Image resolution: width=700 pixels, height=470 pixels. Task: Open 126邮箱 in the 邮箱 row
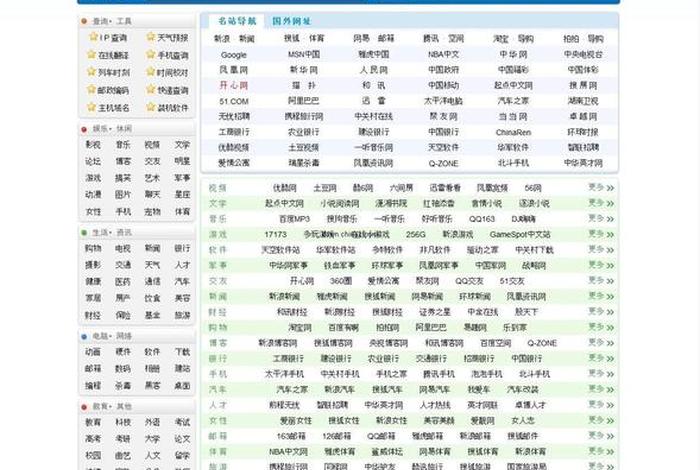[x=337, y=436]
